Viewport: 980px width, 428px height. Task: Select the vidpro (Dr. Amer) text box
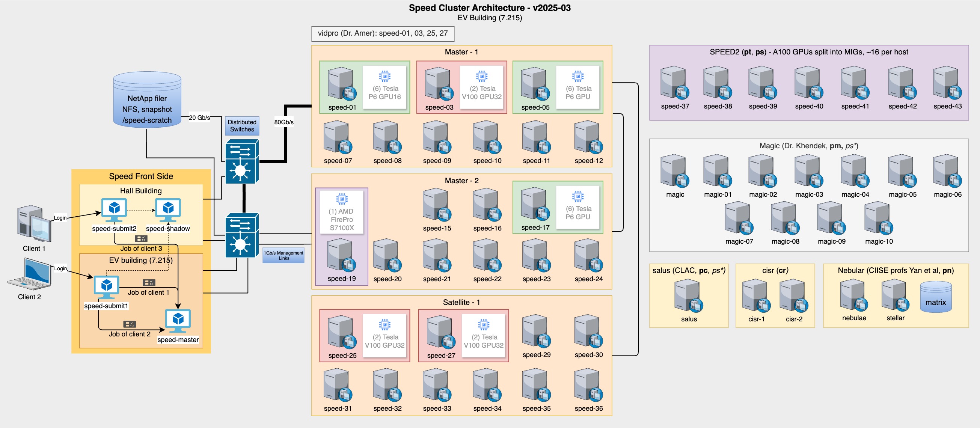coord(383,33)
